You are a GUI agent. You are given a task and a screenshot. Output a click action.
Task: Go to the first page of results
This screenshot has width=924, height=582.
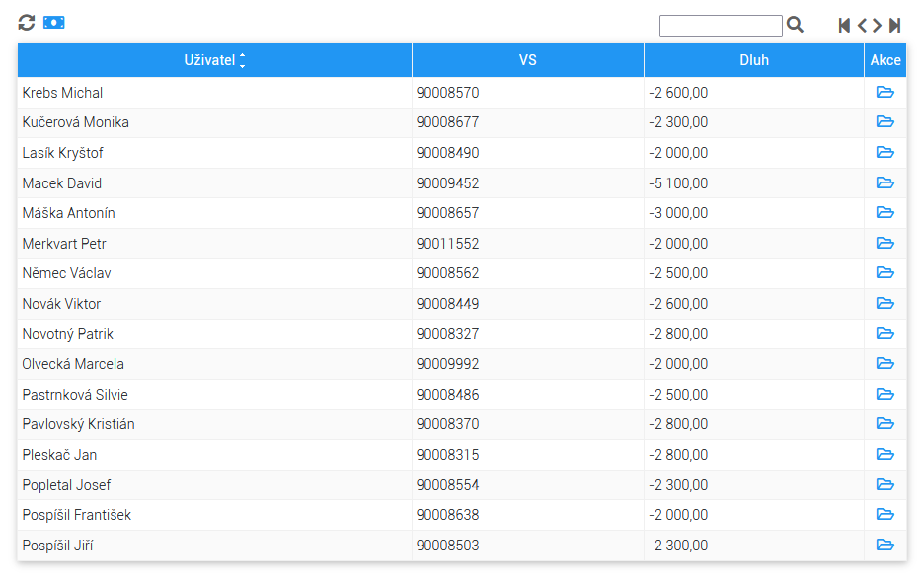click(844, 25)
